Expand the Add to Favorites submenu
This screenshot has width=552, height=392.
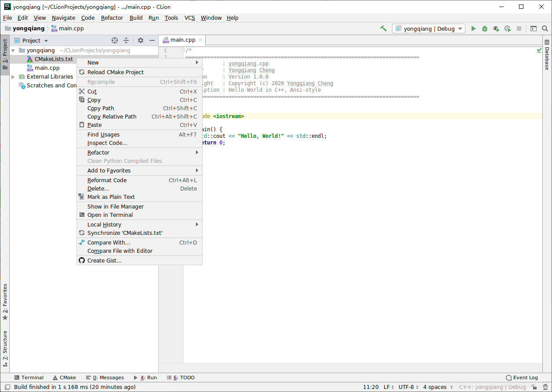click(x=140, y=170)
